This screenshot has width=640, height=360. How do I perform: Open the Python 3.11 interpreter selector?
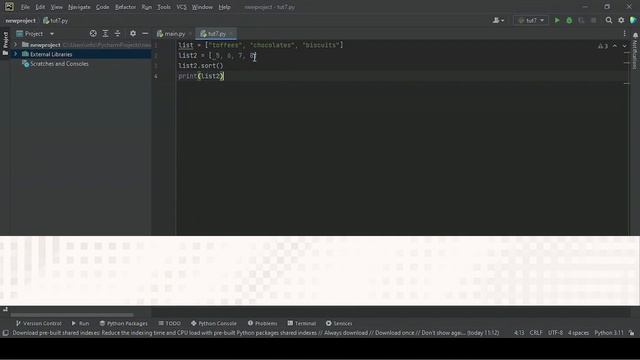(609, 333)
